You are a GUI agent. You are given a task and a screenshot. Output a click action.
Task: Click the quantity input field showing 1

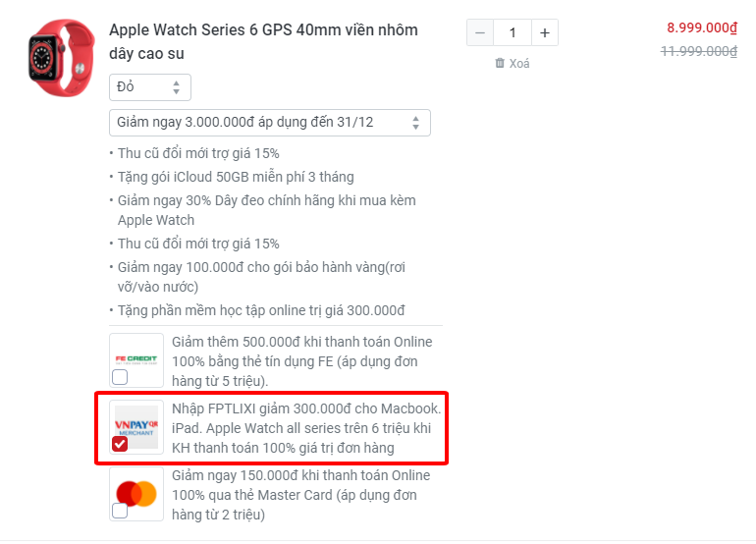pos(513,32)
